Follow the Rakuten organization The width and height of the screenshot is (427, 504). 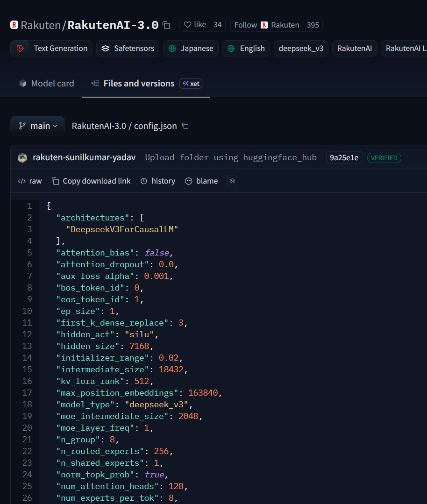[x=267, y=25]
